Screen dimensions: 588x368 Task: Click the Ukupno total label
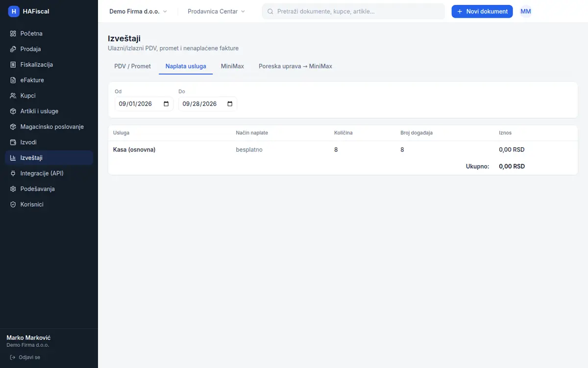point(477,166)
